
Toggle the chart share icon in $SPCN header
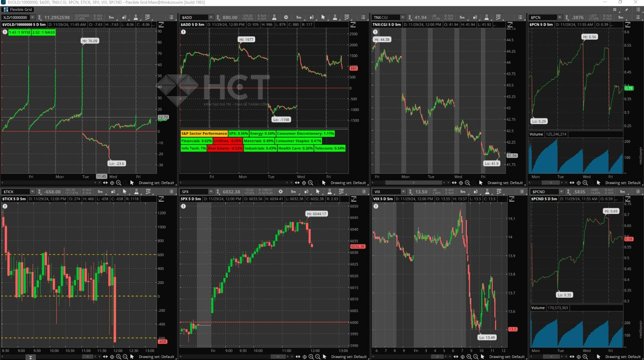click(627, 25)
